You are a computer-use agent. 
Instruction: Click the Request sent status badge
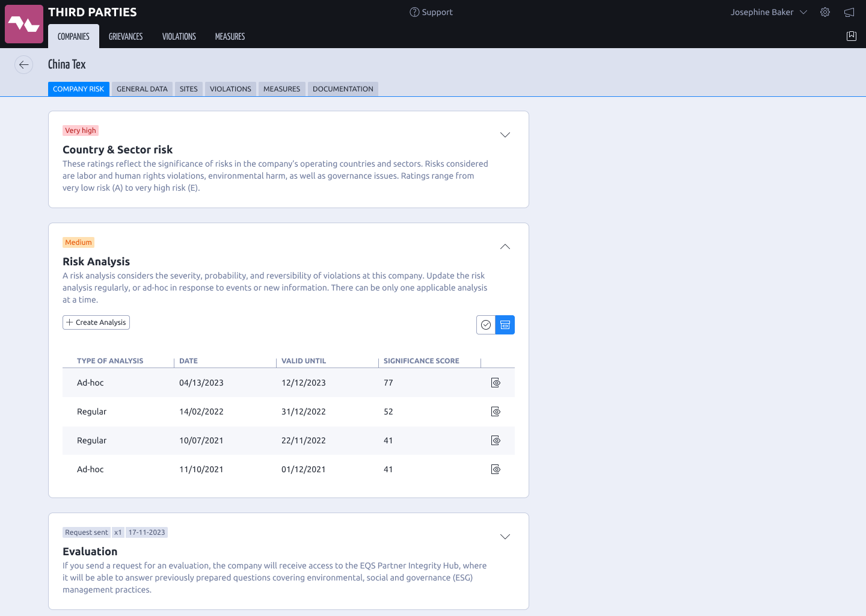[x=87, y=532]
